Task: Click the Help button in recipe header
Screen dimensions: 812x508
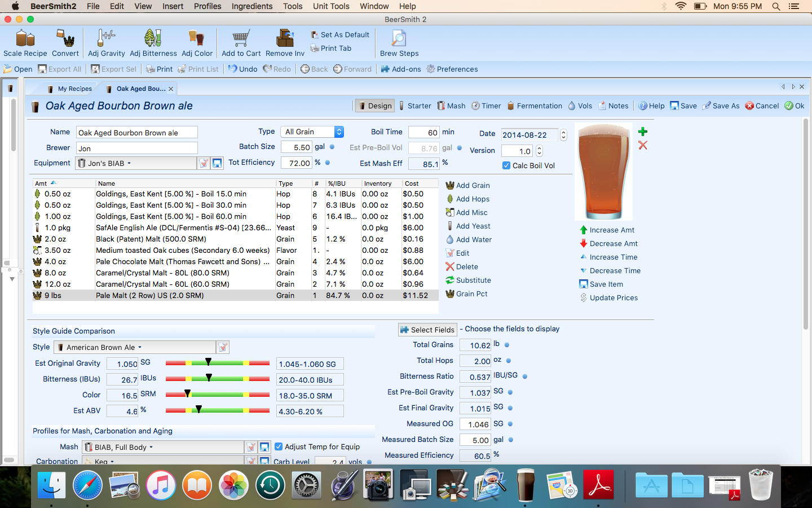Action: 651,106
